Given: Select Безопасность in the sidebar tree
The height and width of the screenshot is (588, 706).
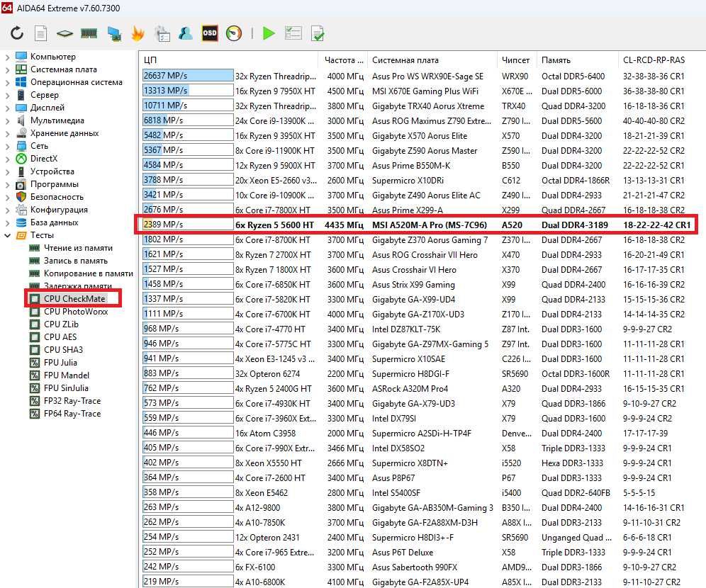Looking at the screenshot, I should [x=57, y=197].
